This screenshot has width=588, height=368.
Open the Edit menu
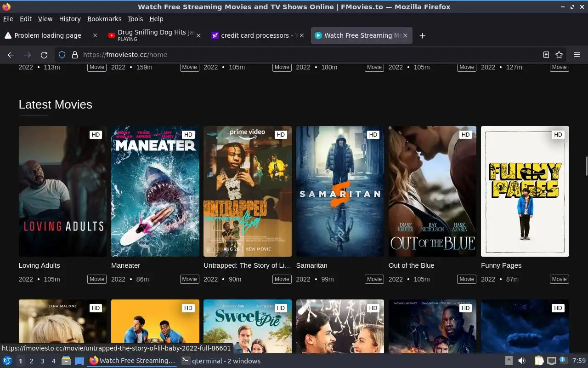click(x=26, y=19)
